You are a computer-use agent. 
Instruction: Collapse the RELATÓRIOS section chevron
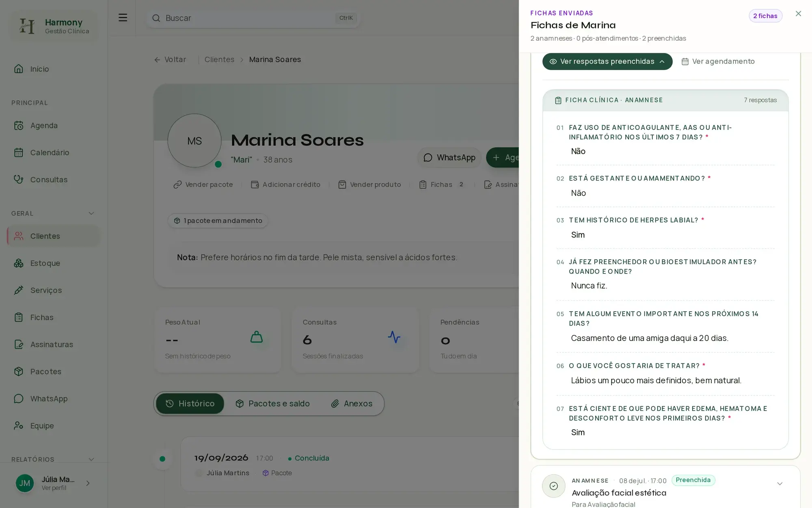coord(91,459)
